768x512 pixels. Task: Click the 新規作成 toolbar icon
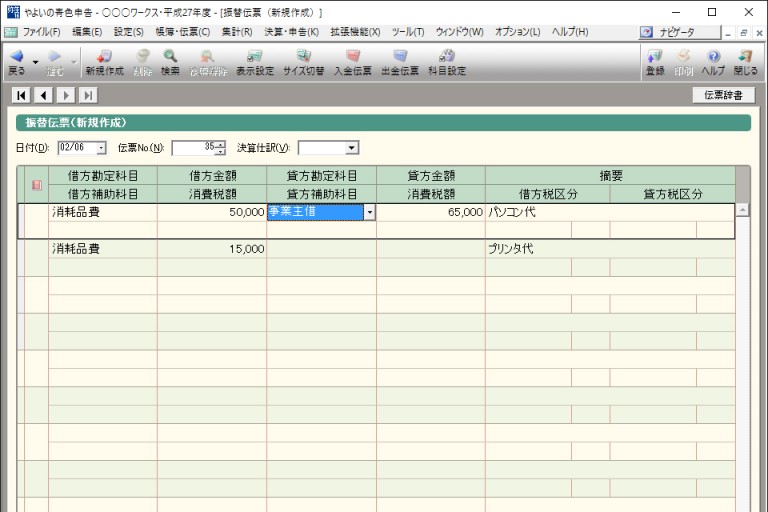(x=104, y=62)
